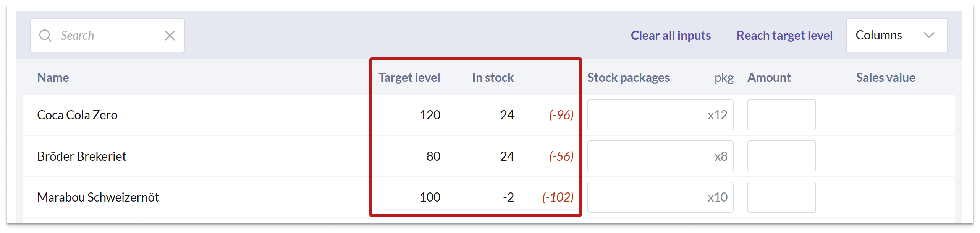Click Amount column header

[769, 78]
